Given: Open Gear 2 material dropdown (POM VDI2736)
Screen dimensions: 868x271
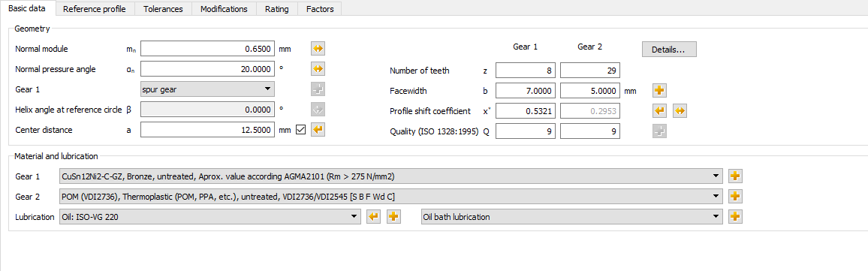Looking at the screenshot, I should coord(390,197).
